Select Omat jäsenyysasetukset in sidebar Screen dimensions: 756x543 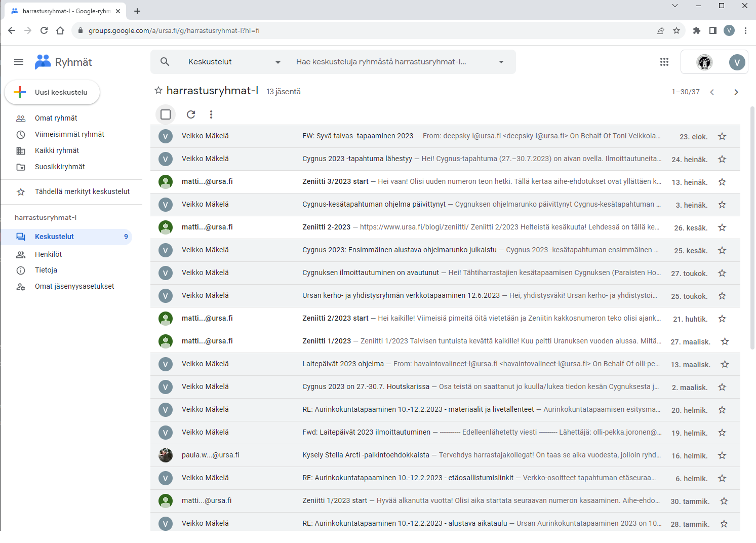tap(74, 286)
